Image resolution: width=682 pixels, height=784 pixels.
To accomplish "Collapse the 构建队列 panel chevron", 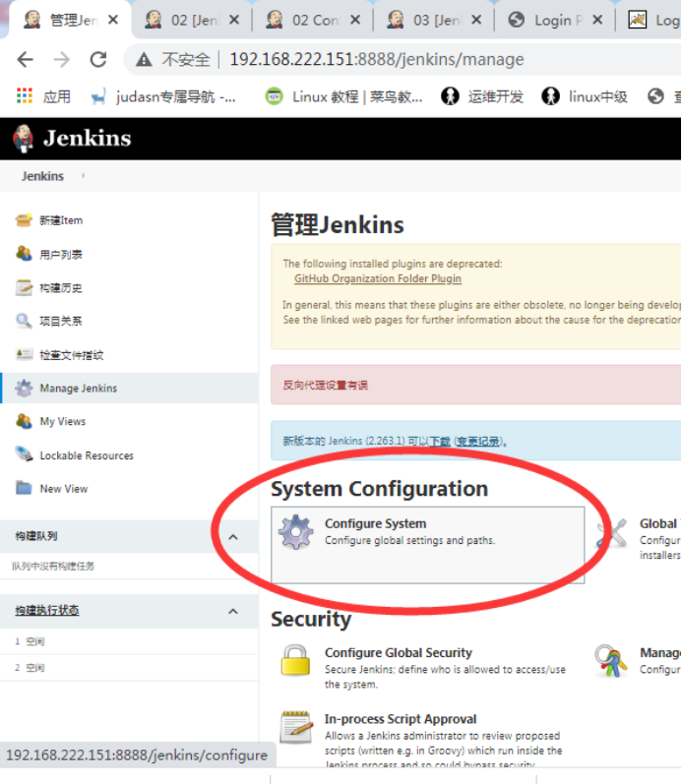I will pyautogui.click(x=232, y=537).
